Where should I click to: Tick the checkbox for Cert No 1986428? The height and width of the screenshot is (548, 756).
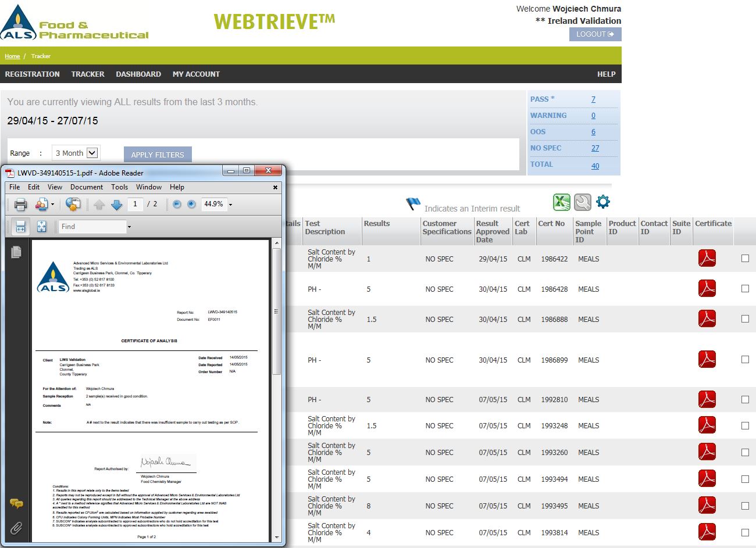pos(745,289)
